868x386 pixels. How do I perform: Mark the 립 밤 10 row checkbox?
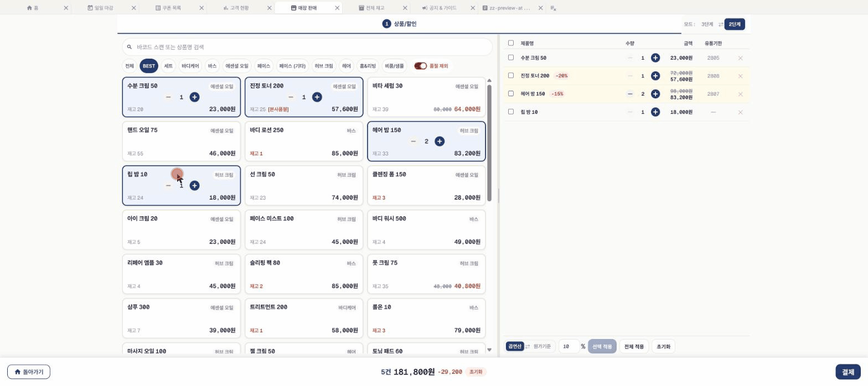click(511, 112)
